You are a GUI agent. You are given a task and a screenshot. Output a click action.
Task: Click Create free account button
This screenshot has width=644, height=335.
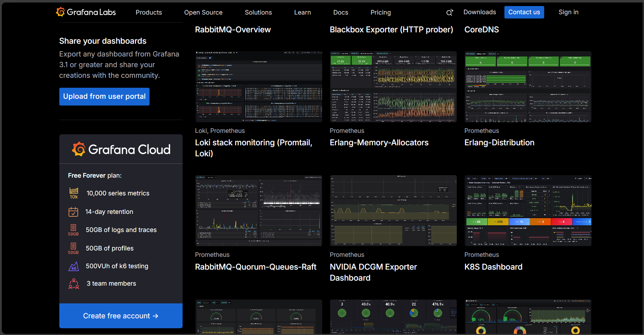coord(121,316)
